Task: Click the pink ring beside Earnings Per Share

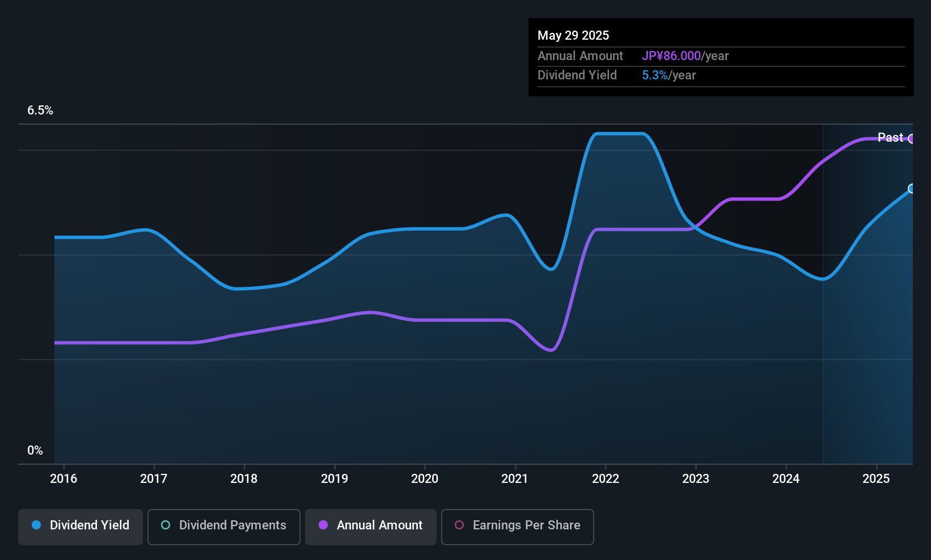Action: (459, 525)
